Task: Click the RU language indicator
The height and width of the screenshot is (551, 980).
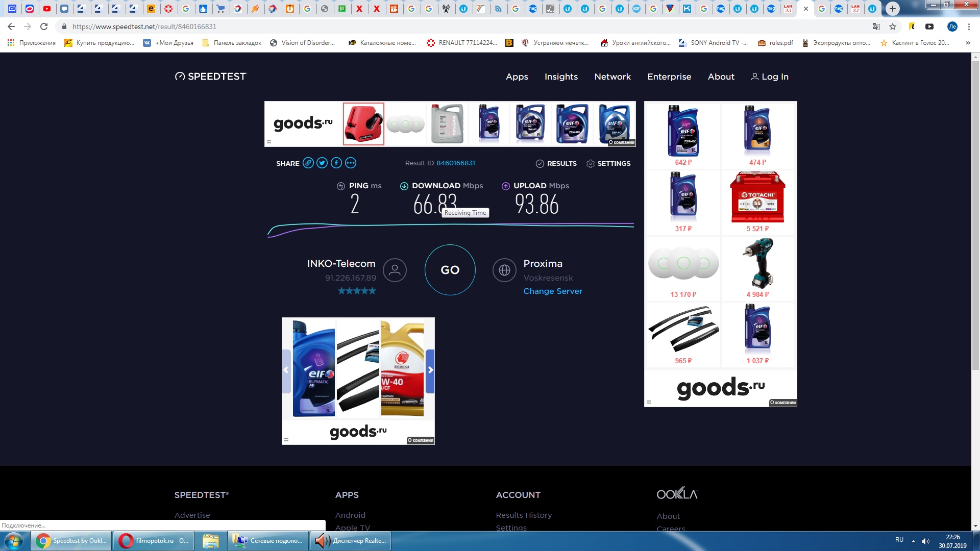Action: tap(899, 540)
